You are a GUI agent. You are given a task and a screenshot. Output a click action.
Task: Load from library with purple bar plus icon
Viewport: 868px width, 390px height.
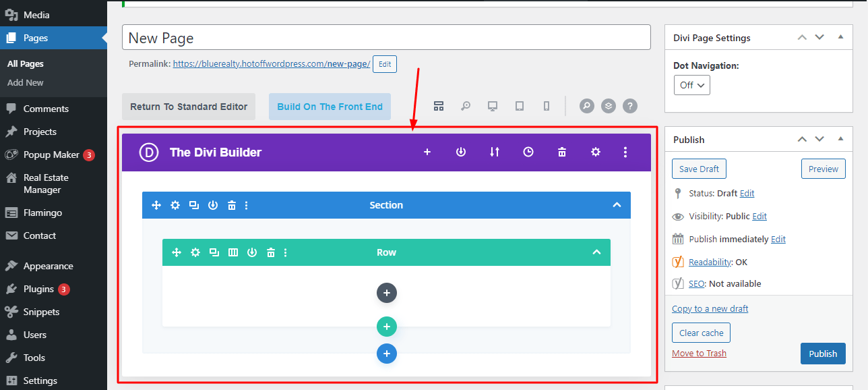point(427,152)
